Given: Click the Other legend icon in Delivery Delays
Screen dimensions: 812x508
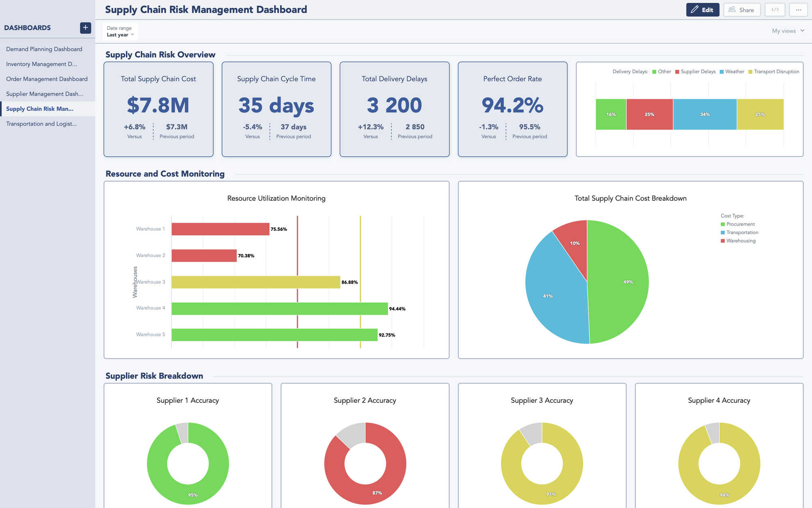Looking at the screenshot, I should 654,72.
